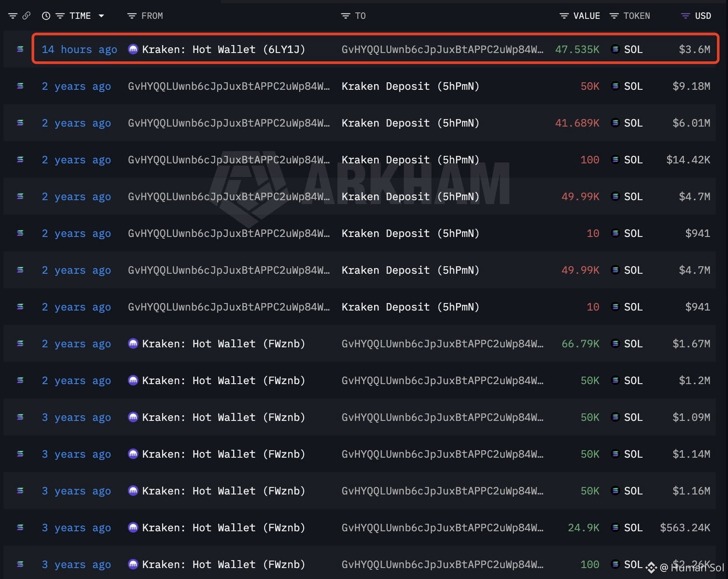Viewport: 728px width, 579px height.
Task: Click the Kraken logo in the 6LY1J row
Action: coord(133,49)
